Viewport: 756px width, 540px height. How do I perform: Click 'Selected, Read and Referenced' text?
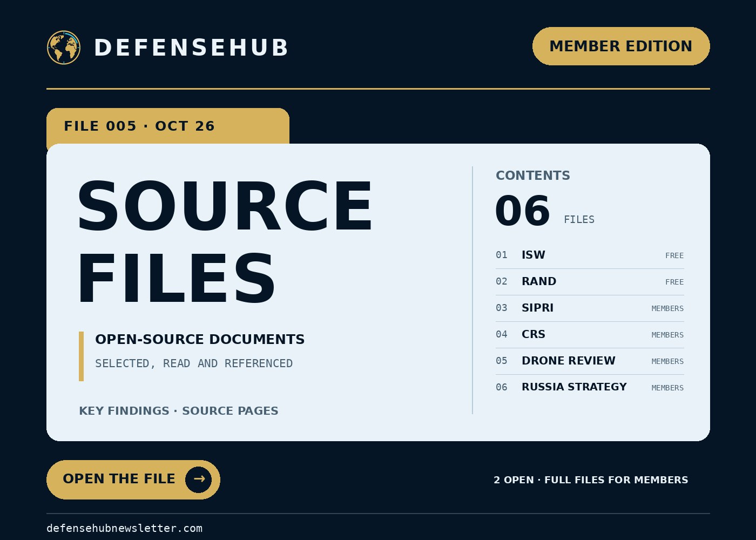[194, 363]
